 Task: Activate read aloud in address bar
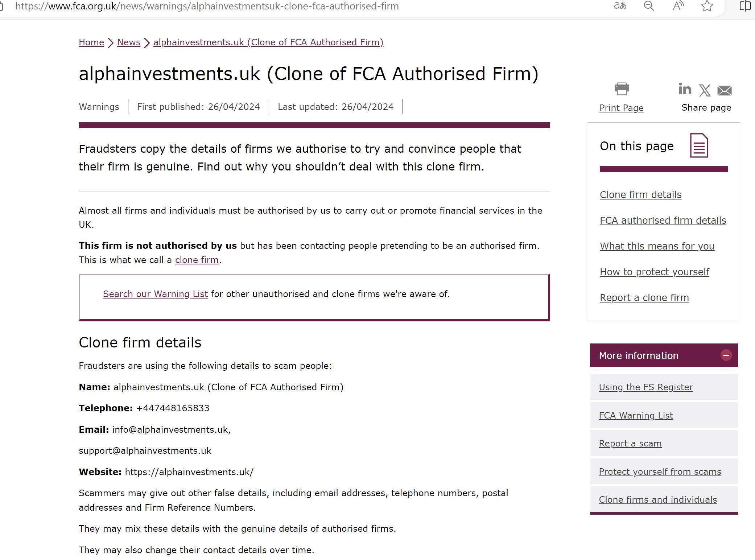pos(678,6)
